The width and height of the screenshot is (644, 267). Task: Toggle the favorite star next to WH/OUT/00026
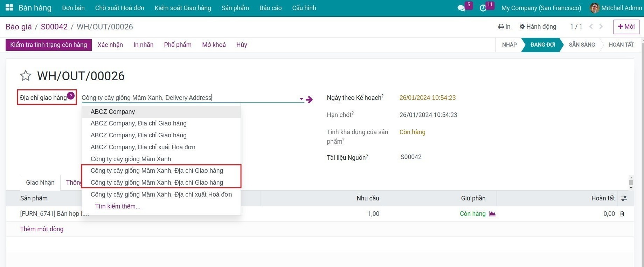26,76
